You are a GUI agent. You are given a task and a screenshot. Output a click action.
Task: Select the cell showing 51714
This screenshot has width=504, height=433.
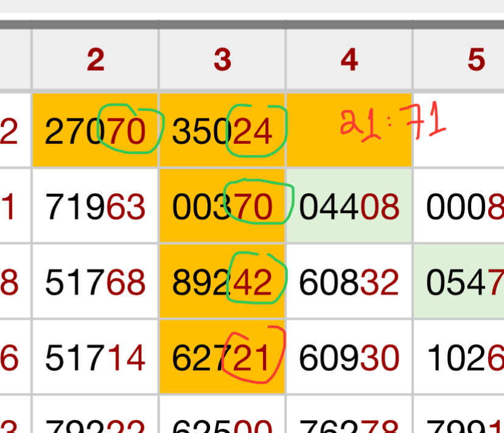pyautogui.click(x=96, y=357)
